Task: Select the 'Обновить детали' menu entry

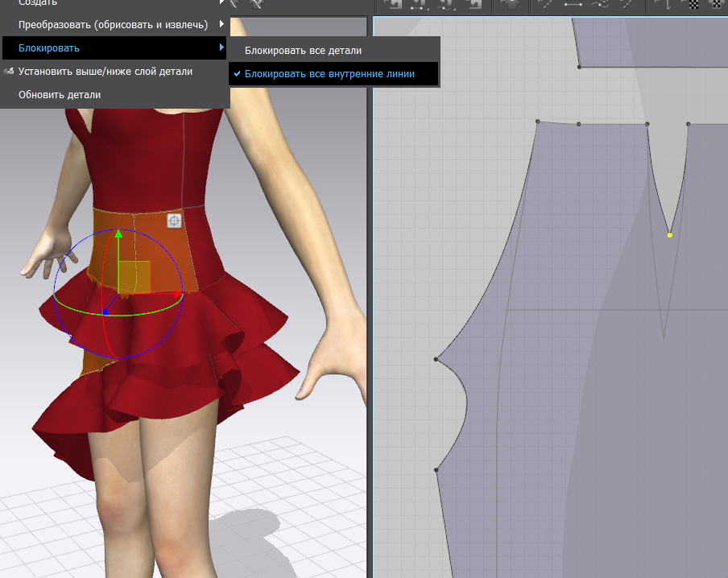Action: click(60, 95)
